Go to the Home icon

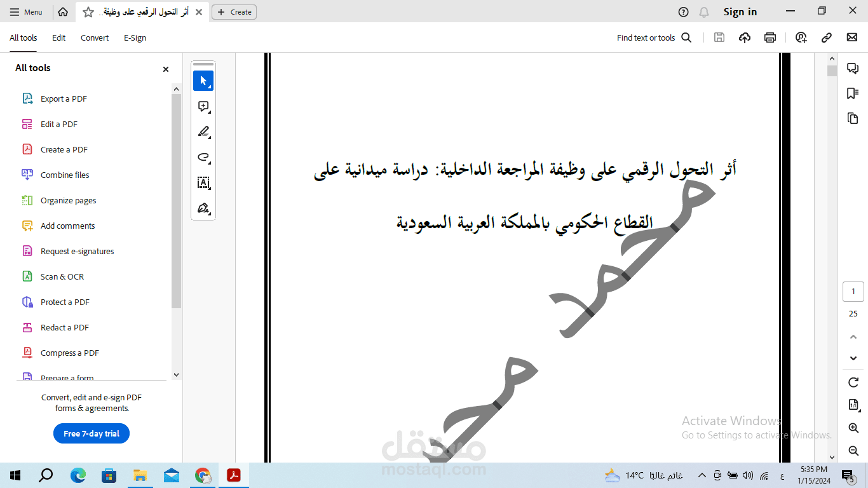coord(63,12)
